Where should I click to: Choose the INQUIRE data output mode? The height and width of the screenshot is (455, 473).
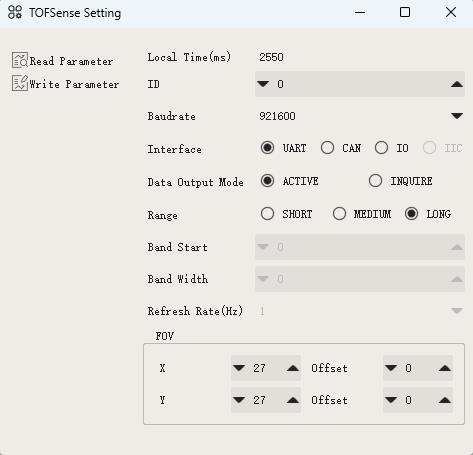(375, 181)
